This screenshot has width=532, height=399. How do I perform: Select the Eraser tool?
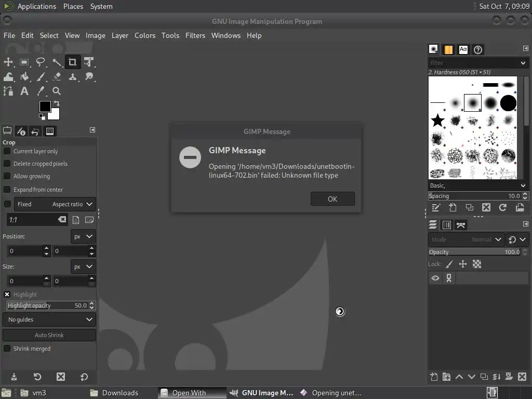click(57, 77)
